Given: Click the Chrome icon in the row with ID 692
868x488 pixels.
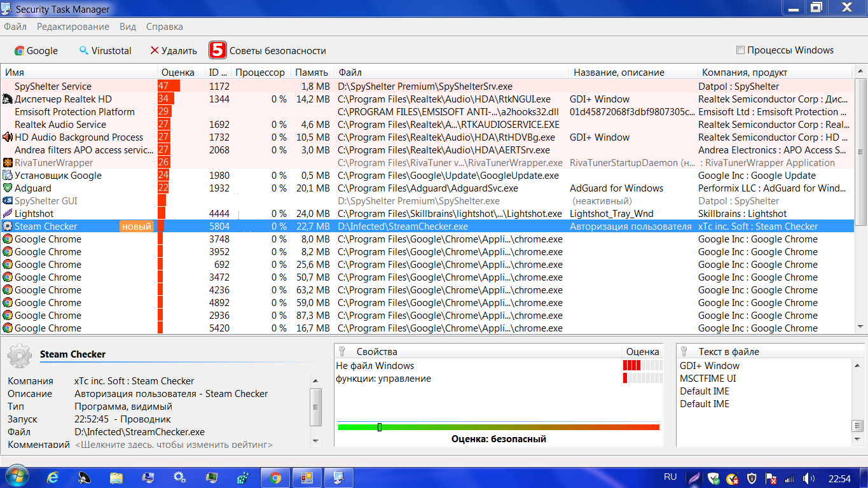Looking at the screenshot, I should (8, 265).
